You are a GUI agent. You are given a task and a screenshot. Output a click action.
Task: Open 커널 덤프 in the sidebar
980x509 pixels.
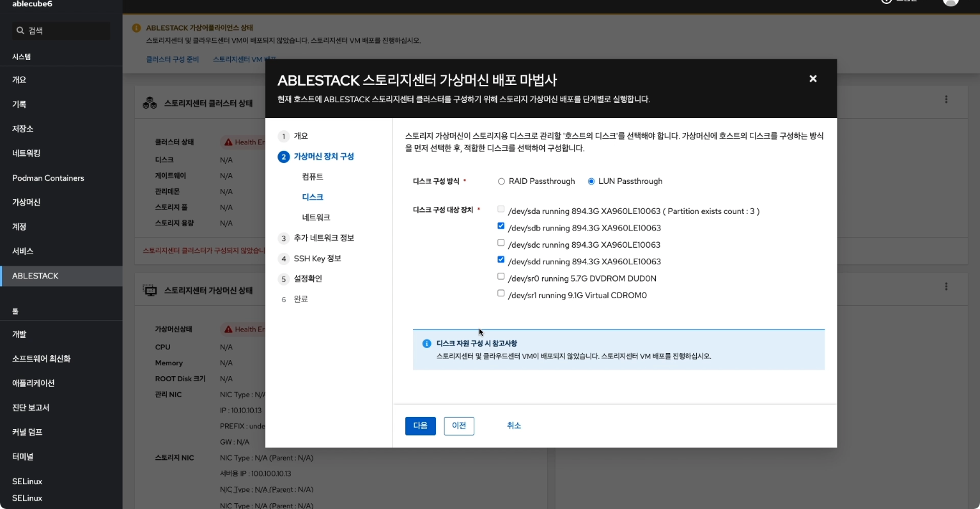(x=61, y=432)
